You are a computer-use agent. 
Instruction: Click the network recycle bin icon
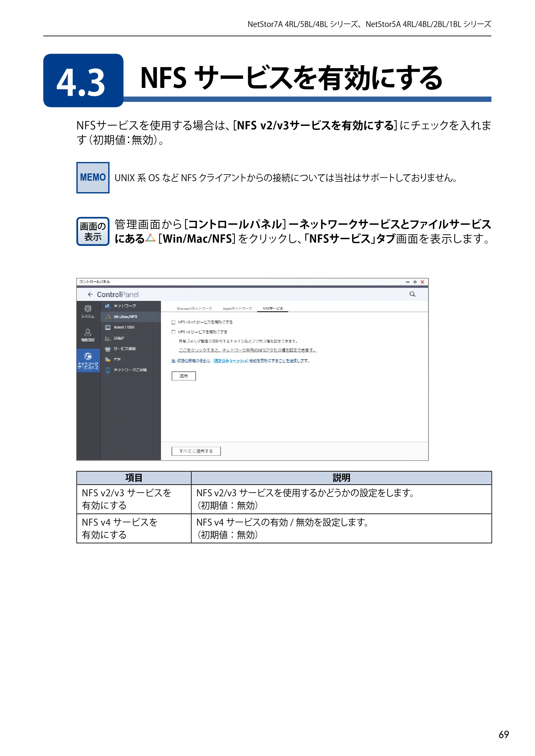108,370
